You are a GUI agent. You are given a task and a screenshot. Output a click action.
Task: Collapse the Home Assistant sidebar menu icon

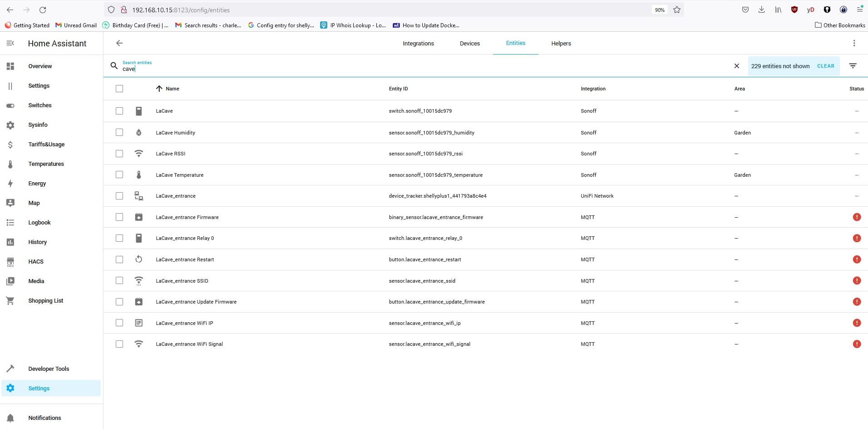pos(10,43)
